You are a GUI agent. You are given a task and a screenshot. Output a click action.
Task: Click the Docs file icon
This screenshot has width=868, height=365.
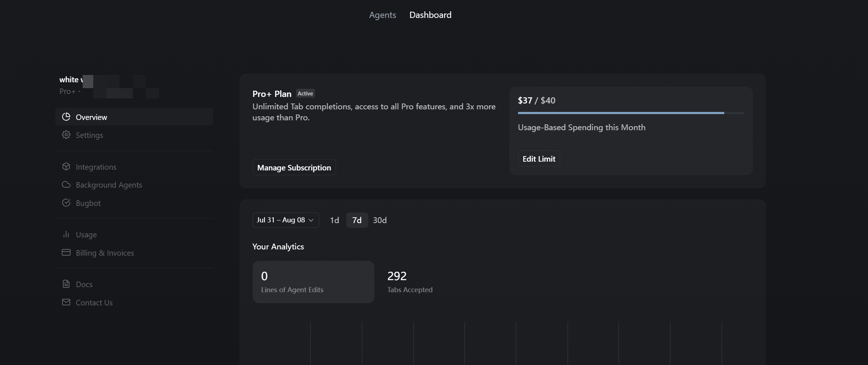click(x=66, y=284)
